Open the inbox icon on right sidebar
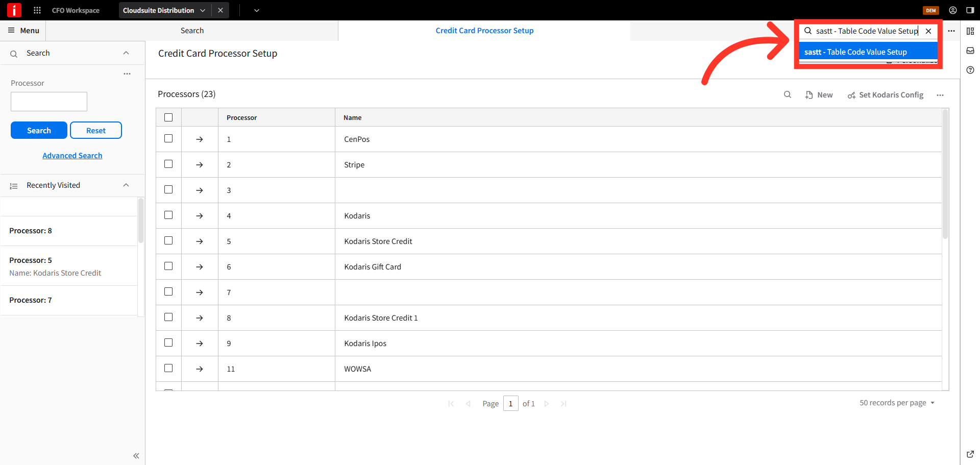Viewport: 980px width, 465px height. (970, 51)
